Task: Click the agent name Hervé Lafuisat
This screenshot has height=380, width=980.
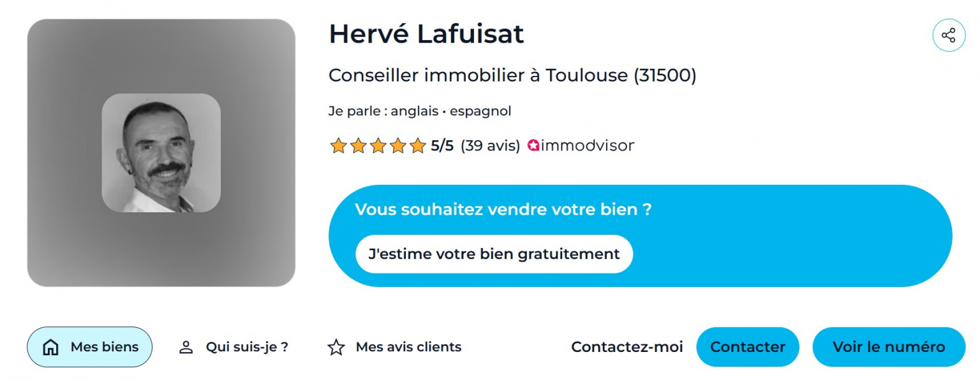Action: coord(426,34)
